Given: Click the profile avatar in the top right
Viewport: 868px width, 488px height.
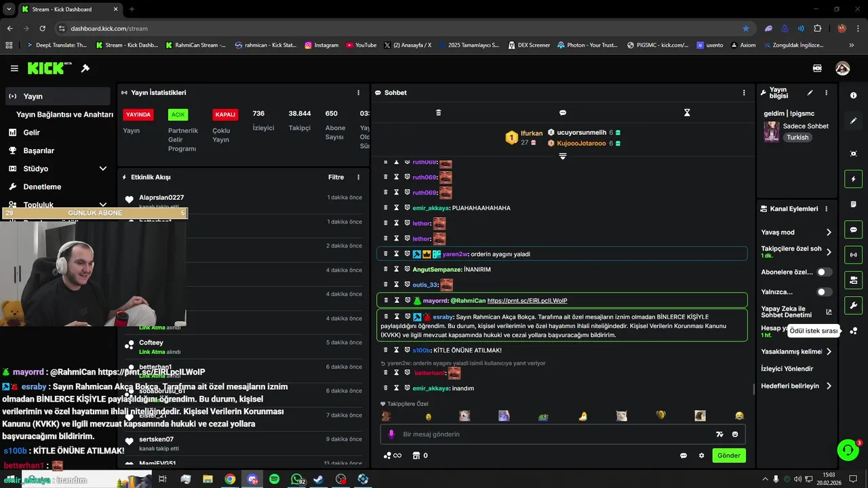Looking at the screenshot, I should pos(842,68).
